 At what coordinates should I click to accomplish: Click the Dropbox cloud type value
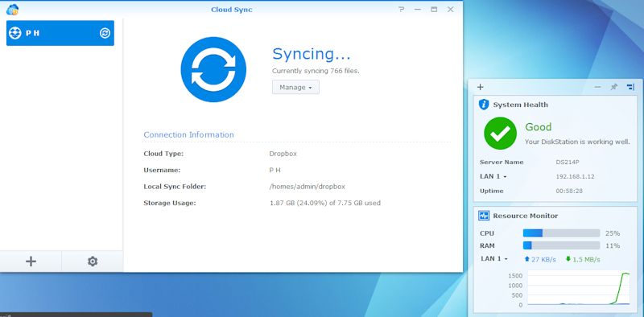283,154
